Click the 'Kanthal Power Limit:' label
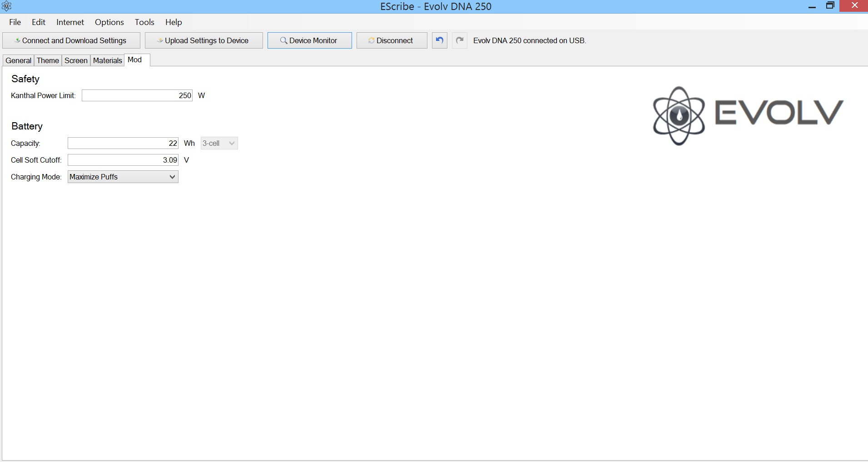Viewport: 868px width, 462px height. click(43, 95)
